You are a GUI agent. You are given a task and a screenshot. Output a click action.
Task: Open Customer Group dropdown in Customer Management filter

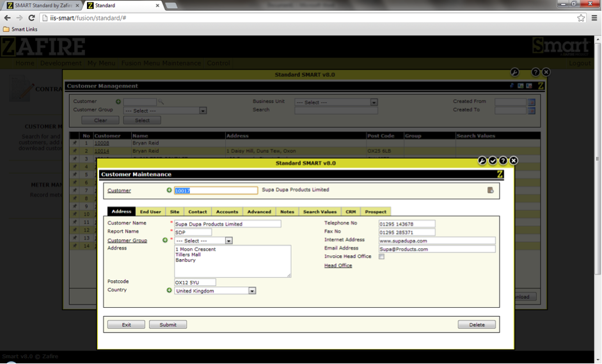point(165,111)
